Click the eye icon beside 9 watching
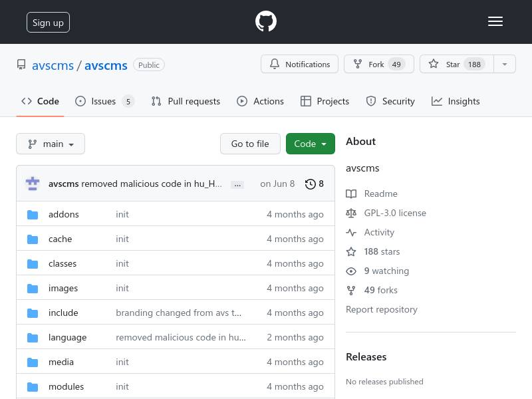 tap(351, 271)
